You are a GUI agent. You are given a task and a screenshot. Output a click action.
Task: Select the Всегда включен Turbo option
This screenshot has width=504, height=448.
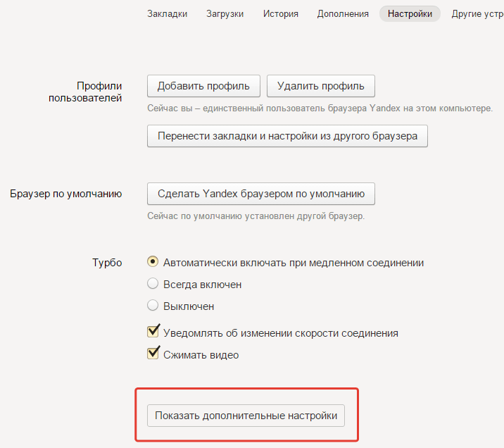click(153, 284)
